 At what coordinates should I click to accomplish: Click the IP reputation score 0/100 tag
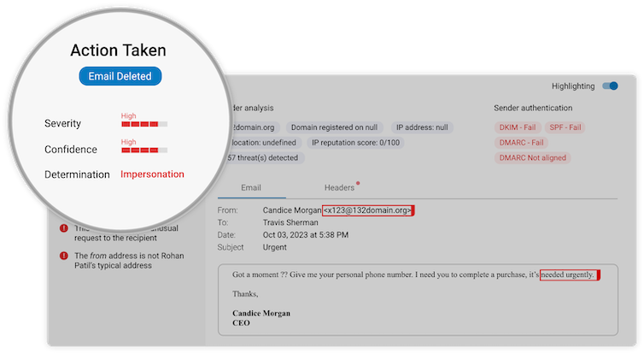[x=355, y=143]
